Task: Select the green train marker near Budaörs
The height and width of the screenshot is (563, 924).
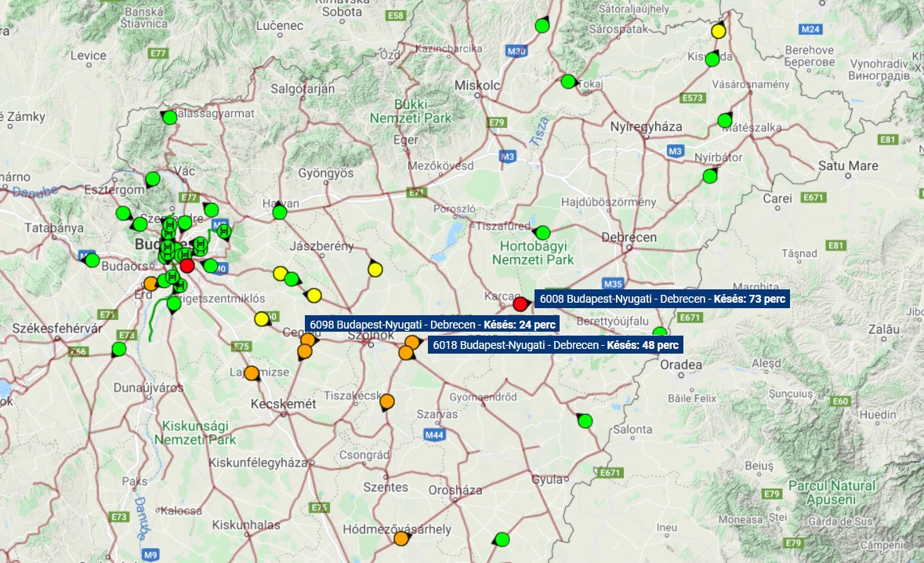Action: click(92, 260)
